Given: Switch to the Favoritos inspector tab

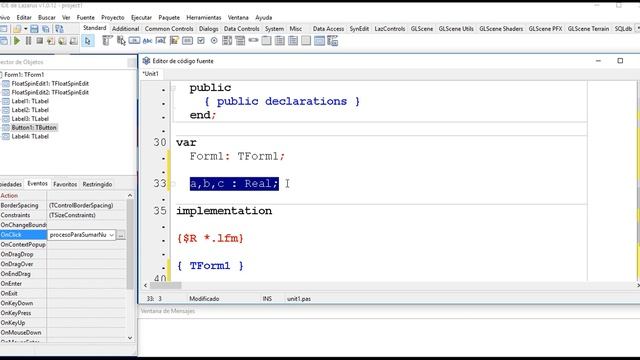Looking at the screenshot, I should pos(65,184).
